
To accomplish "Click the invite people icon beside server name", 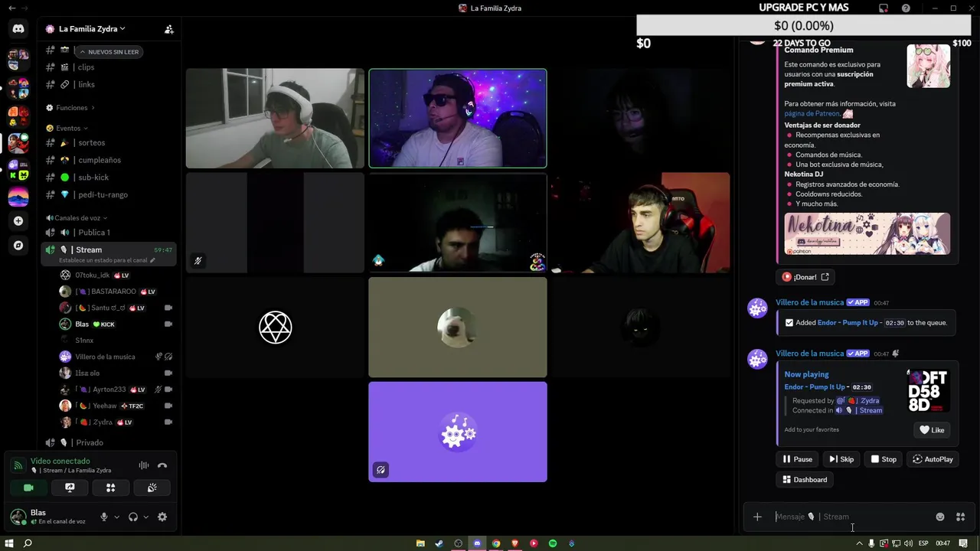I will pyautogui.click(x=168, y=29).
